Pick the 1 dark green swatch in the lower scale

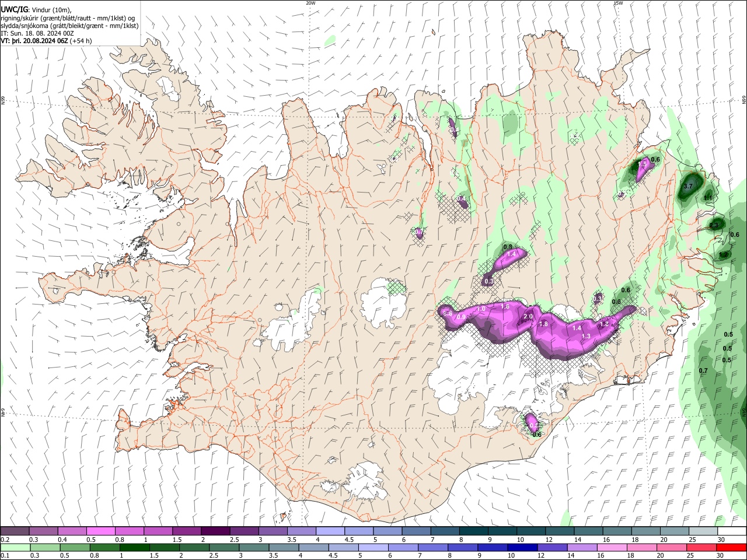tap(134, 547)
